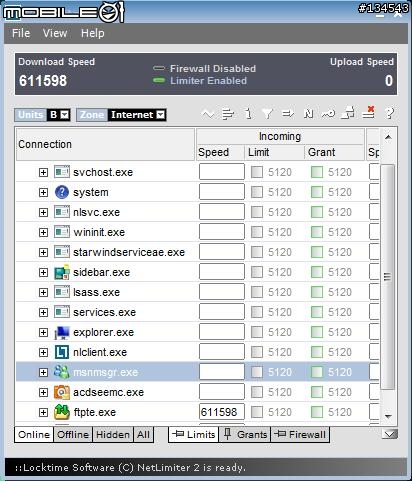Select the wininit.exe row name
This screenshot has height=481, width=412.
point(99,232)
